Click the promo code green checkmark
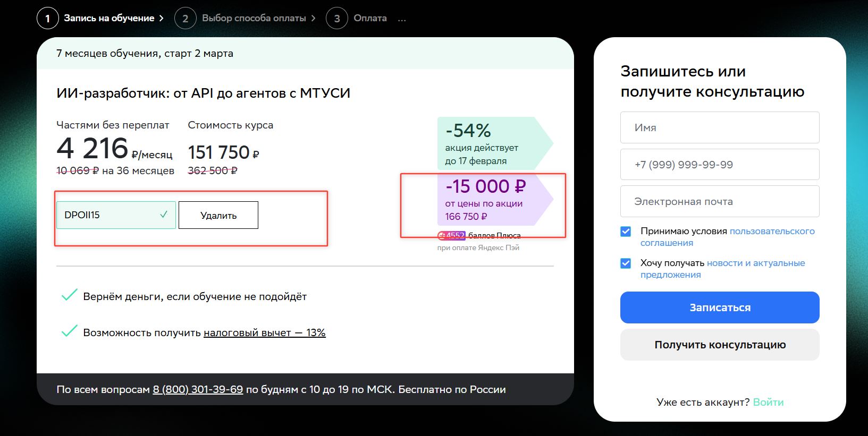 pos(164,215)
